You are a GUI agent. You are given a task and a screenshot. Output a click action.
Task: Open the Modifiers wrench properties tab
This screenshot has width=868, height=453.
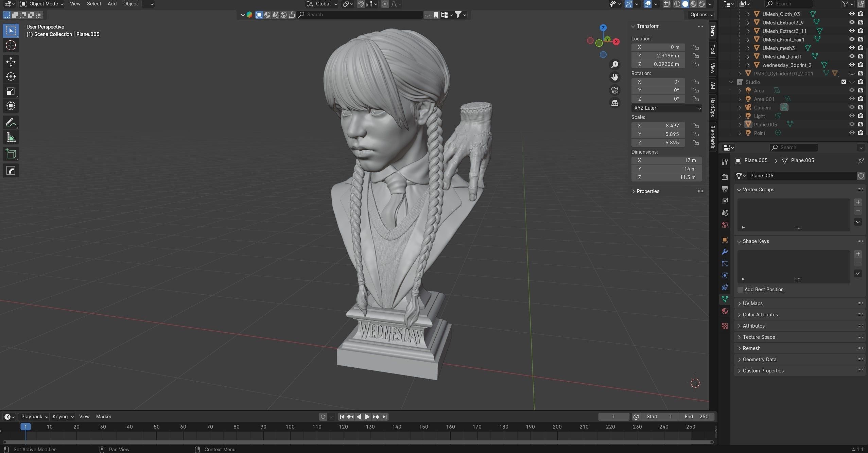pos(725,252)
